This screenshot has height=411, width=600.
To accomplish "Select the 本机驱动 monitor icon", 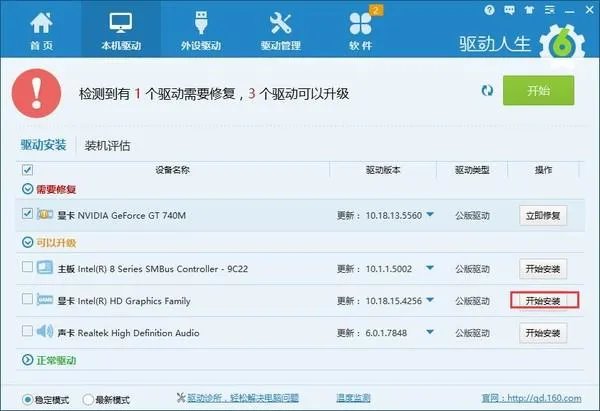I will click(x=121, y=23).
